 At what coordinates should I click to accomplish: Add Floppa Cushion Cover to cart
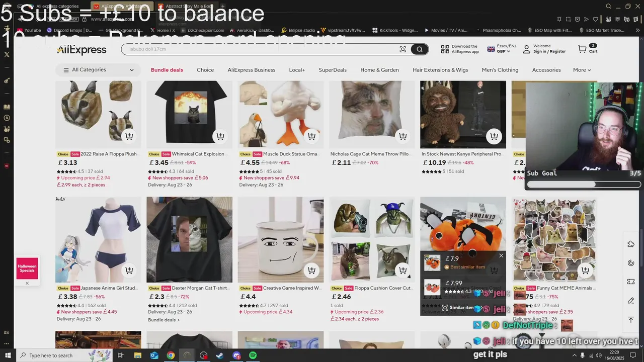pyautogui.click(x=403, y=270)
